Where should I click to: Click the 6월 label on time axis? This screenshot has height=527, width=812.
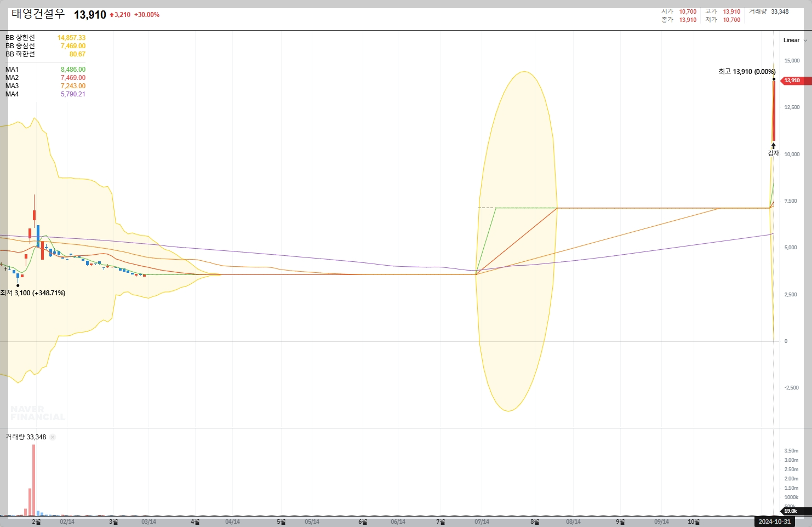click(363, 522)
